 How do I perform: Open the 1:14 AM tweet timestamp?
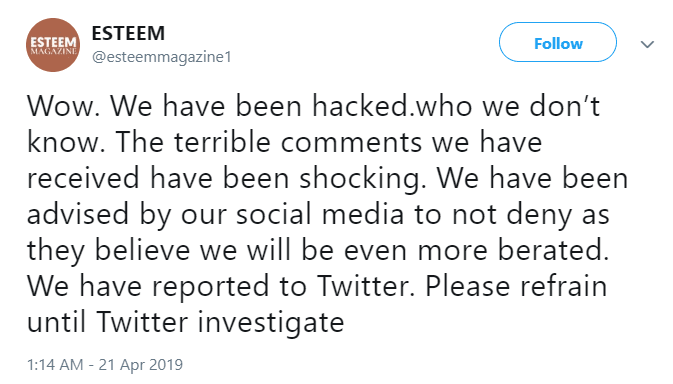coord(55,365)
